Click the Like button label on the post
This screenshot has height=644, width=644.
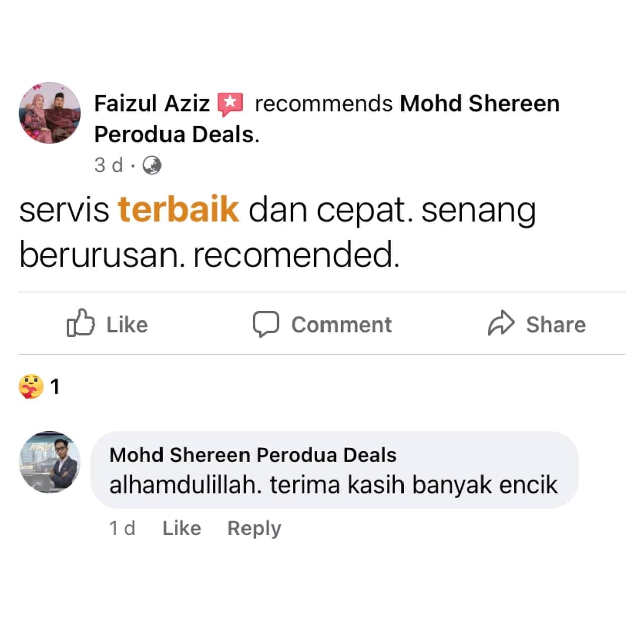tap(127, 325)
